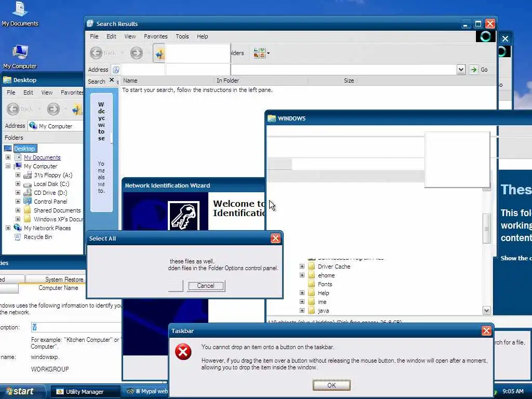Open Mypal web taskbar button

click(x=146, y=392)
